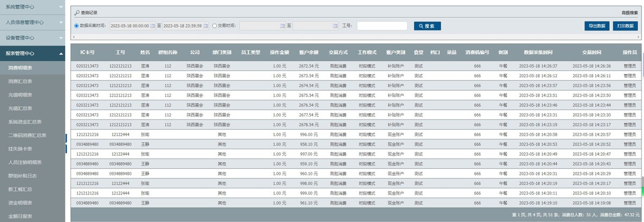Click the 打印数据 print button
This screenshot has width=644, height=222.
pos(625,26)
